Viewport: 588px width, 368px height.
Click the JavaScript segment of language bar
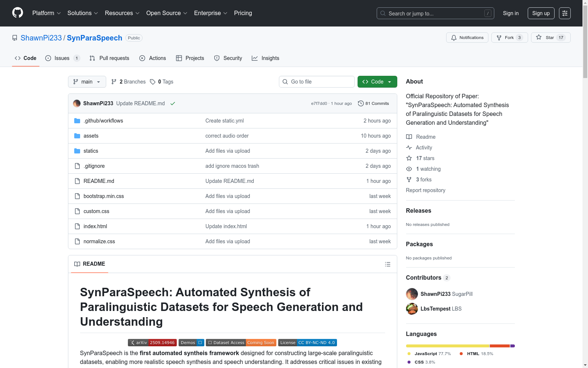tap(448, 346)
